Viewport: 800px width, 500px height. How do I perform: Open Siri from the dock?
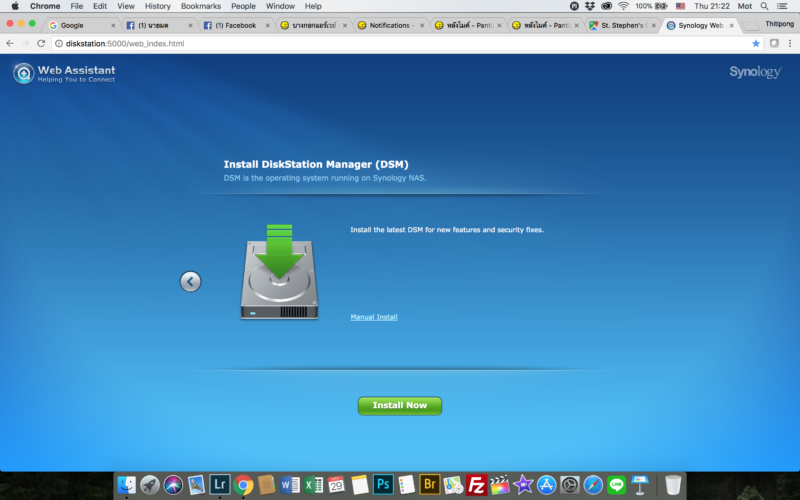[x=173, y=485]
